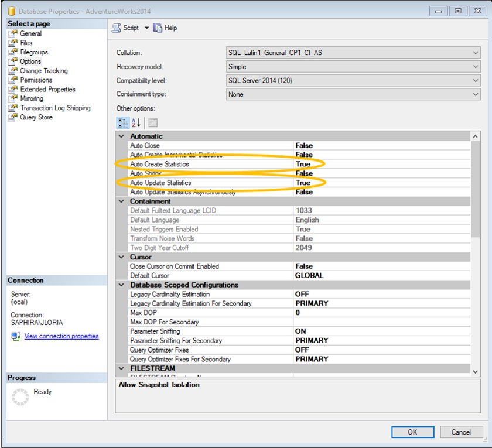Select the Default Cursor row
Image resolution: width=492 pixels, height=448 pixels.
tap(299, 275)
